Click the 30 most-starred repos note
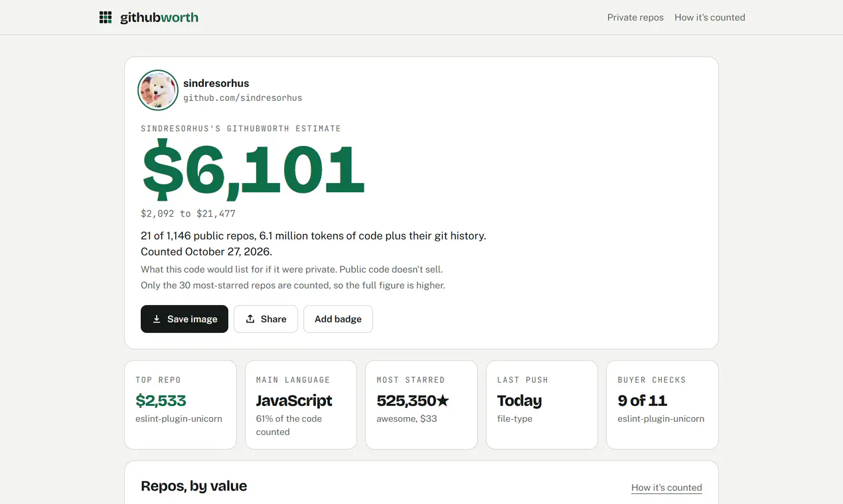The width and height of the screenshot is (843, 504). pos(293,285)
